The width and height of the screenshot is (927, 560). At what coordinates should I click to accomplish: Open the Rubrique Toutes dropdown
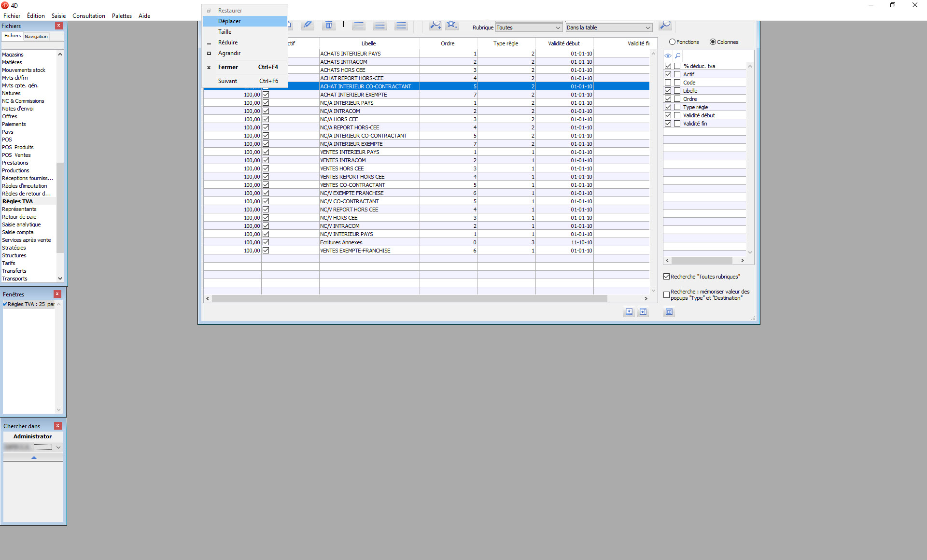pos(529,28)
